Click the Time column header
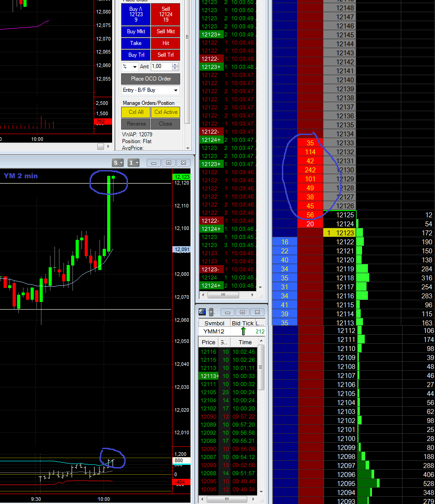This screenshot has height=504, width=435. [245, 342]
